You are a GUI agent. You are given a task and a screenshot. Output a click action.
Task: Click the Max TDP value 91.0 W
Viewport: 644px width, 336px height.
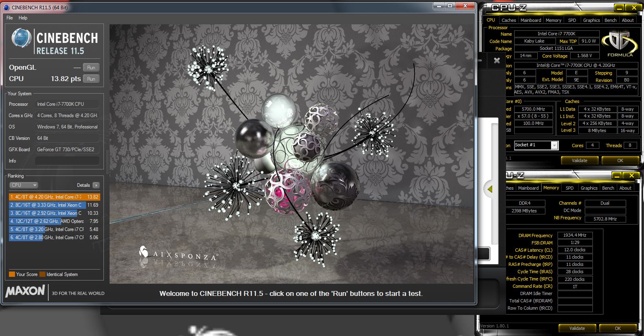click(588, 41)
